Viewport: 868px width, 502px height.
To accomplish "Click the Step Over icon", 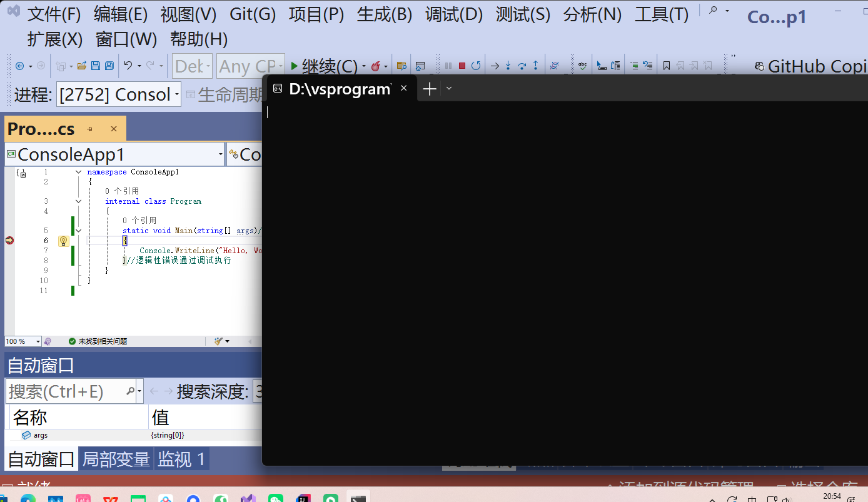I will [x=523, y=65].
